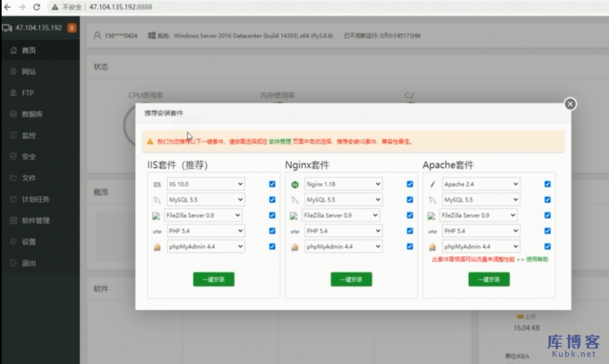Click the server IP 47.104.135.192 in sidebar

[39, 27]
